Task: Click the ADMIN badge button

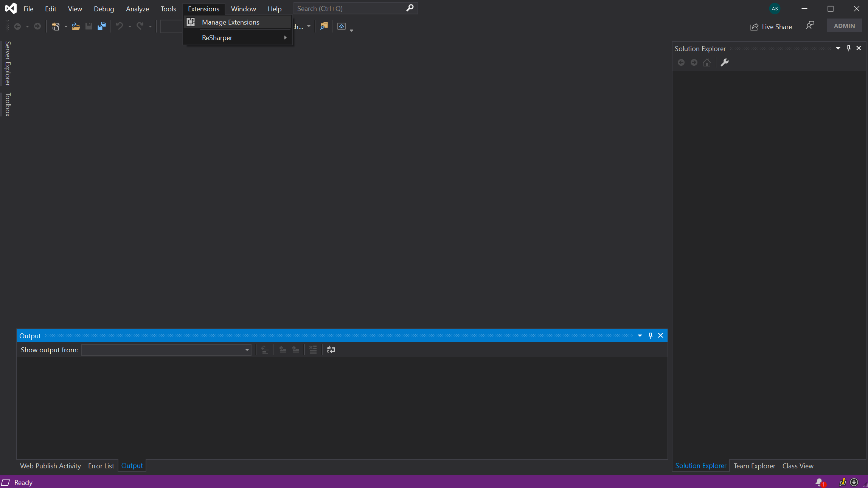Action: click(x=844, y=26)
